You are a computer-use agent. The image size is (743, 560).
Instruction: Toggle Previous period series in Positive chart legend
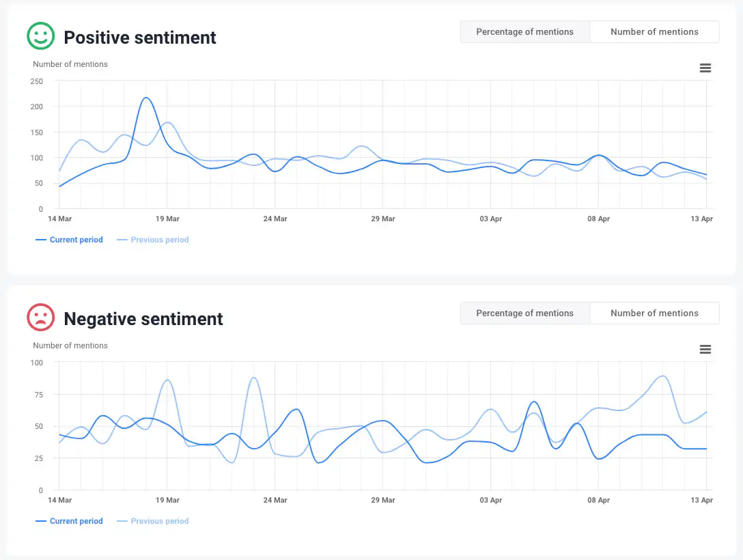coord(152,240)
